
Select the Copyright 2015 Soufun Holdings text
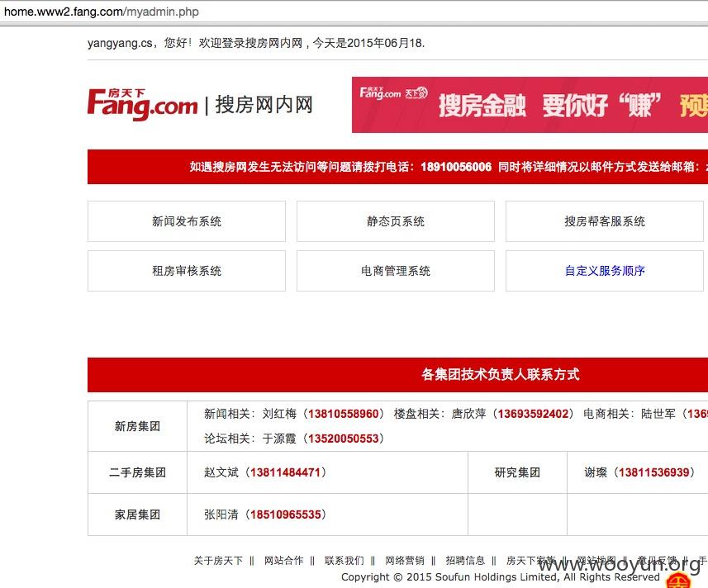coord(501,577)
